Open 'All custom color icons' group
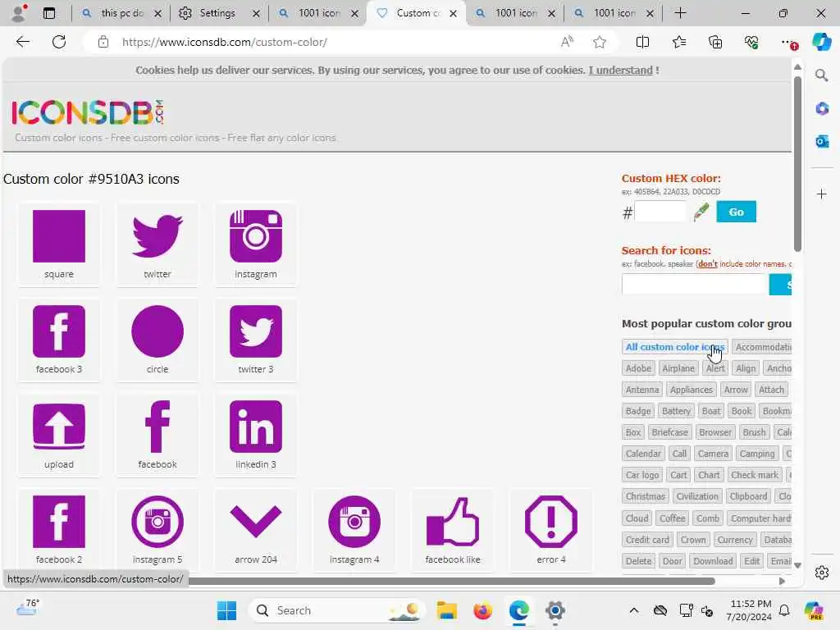 click(674, 347)
